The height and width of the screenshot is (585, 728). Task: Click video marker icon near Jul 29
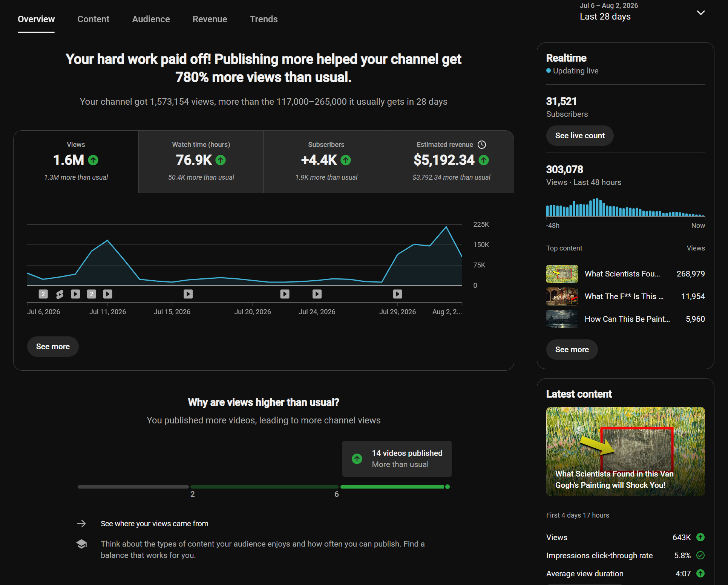[397, 294]
